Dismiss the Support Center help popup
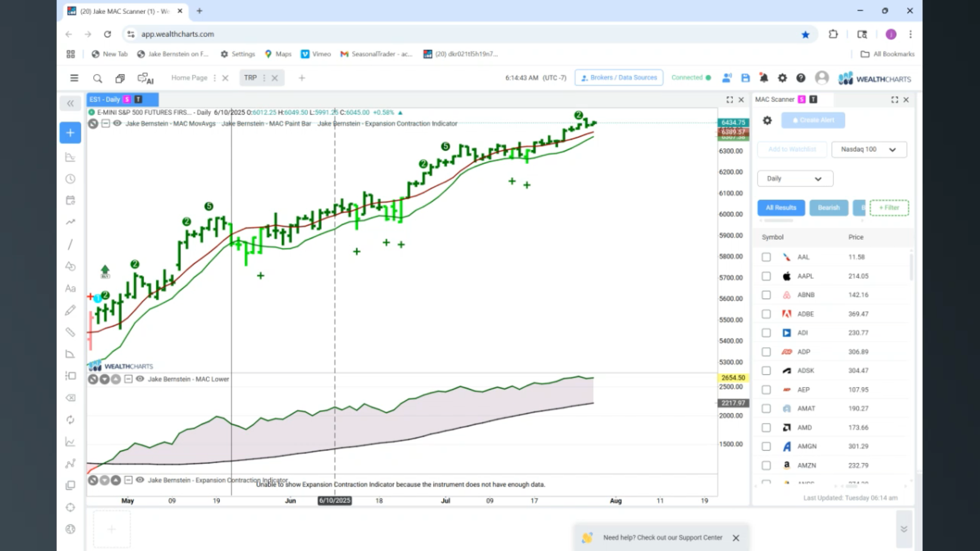 point(736,538)
